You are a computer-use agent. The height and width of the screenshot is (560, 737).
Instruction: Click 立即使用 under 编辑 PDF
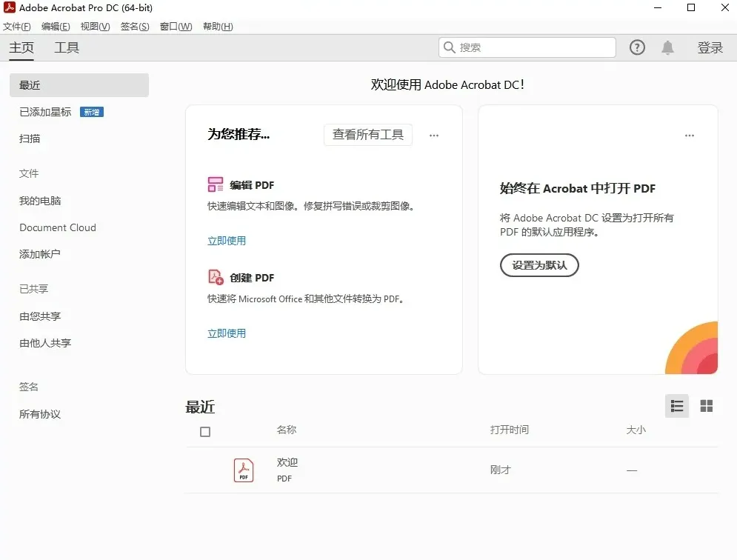(227, 241)
